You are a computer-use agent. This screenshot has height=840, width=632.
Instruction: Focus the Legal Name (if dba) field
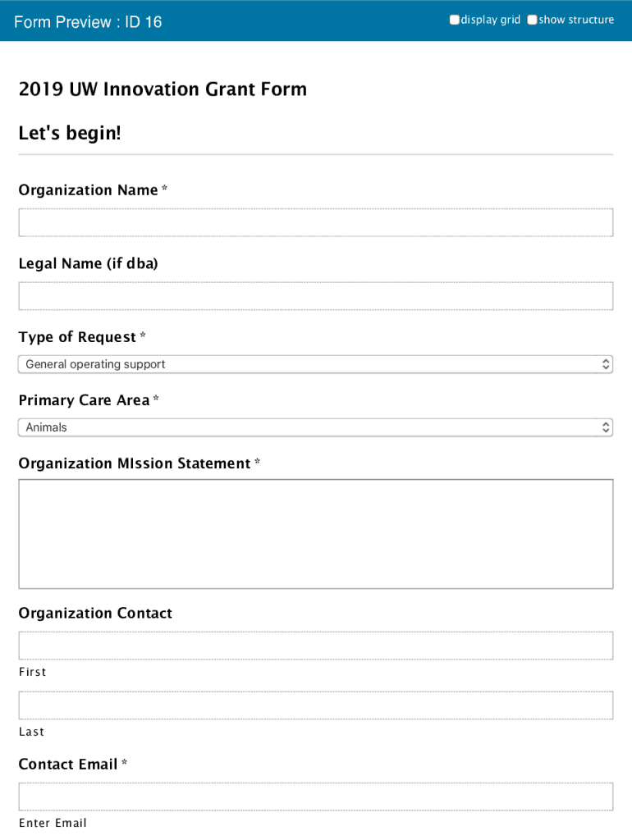click(315, 296)
